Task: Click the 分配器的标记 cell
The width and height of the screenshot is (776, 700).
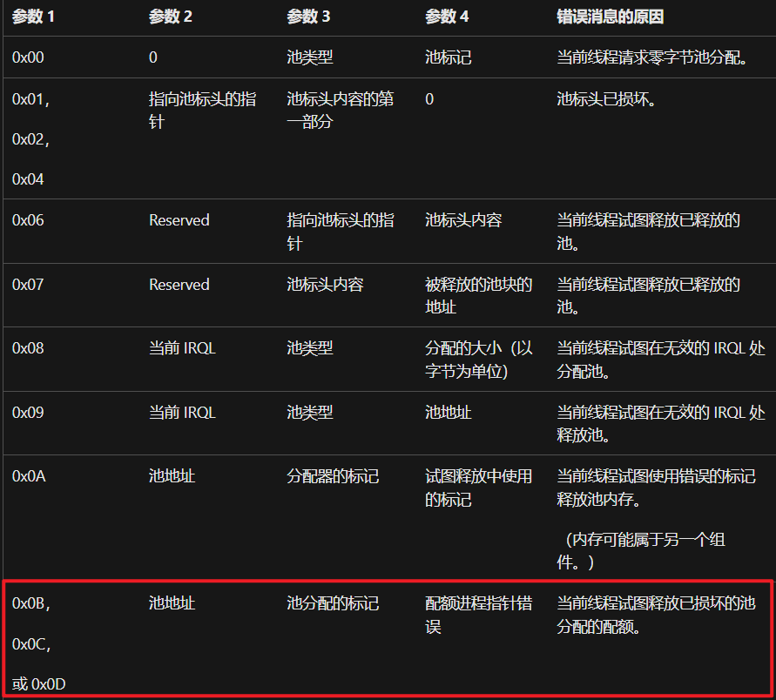Action: pyautogui.click(x=333, y=476)
